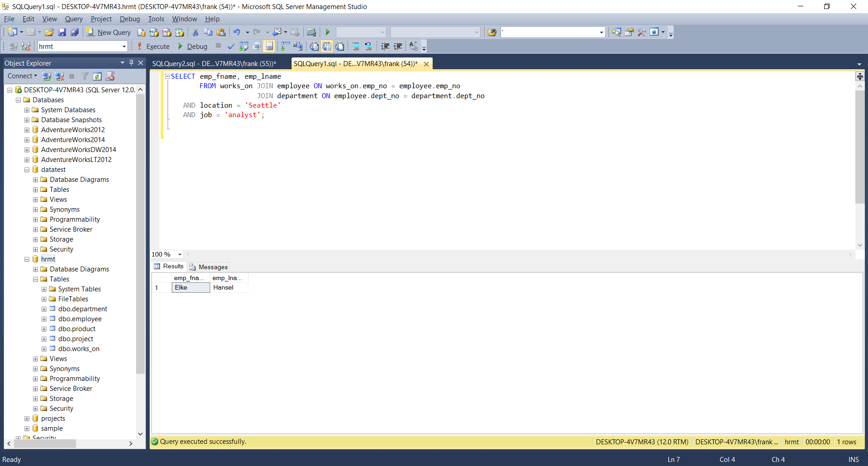Click the Elke cell in results grid

(x=191, y=287)
